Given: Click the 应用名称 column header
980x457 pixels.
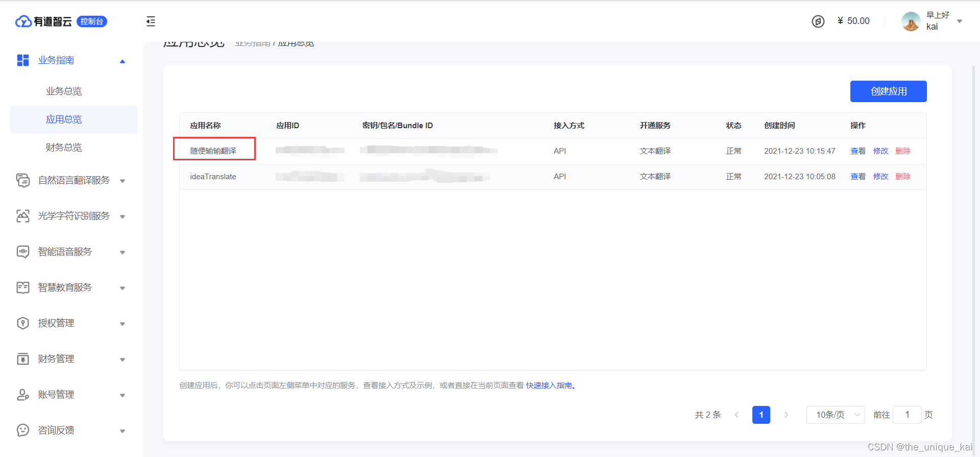Looking at the screenshot, I should click(x=205, y=126).
